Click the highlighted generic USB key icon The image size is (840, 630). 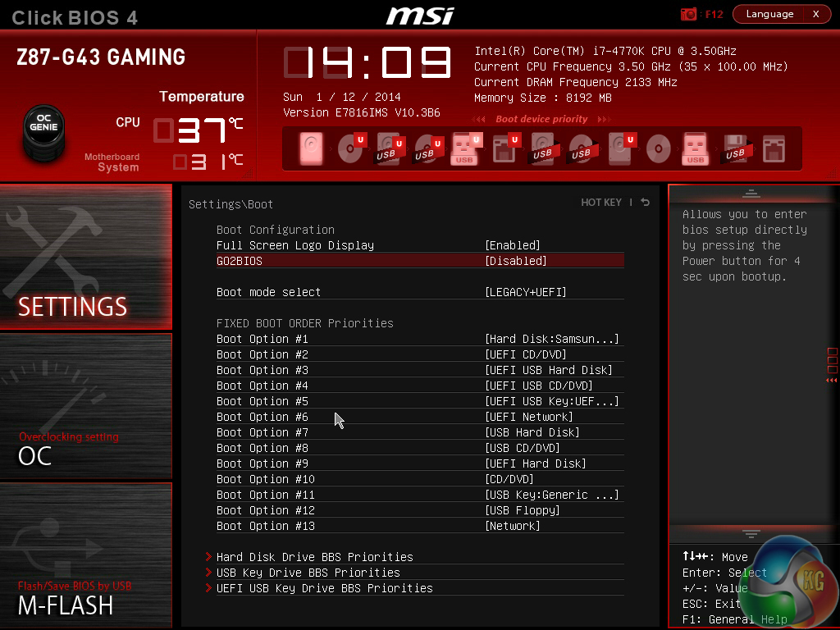point(696,148)
